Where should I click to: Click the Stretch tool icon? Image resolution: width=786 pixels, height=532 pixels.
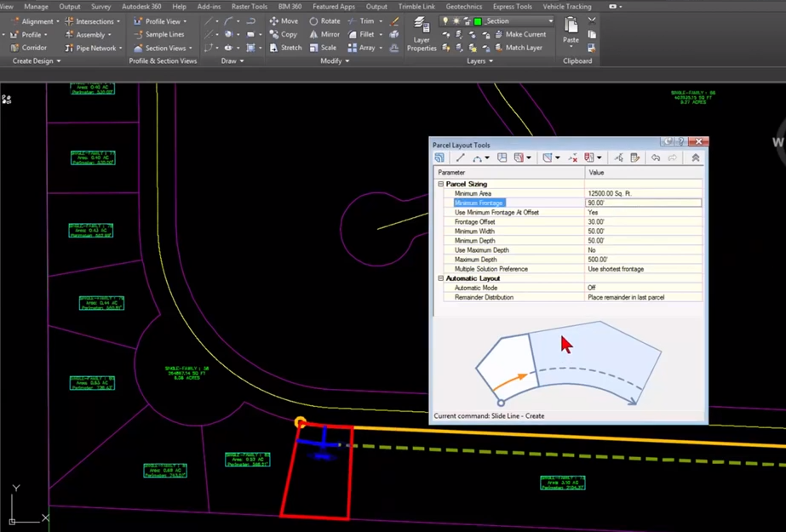coord(273,48)
